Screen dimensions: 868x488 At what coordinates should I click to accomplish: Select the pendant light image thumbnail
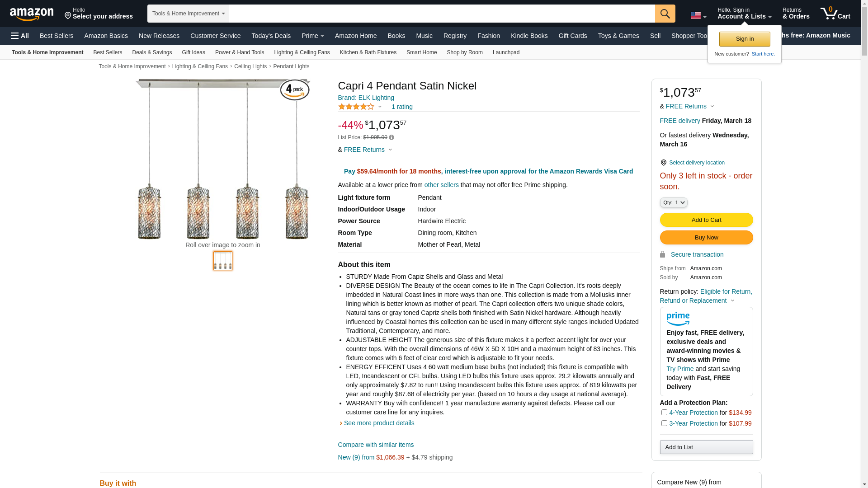(223, 261)
